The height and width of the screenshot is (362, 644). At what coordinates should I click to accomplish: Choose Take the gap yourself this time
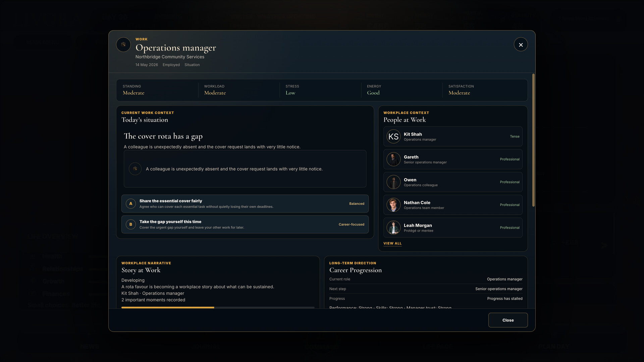point(245,225)
